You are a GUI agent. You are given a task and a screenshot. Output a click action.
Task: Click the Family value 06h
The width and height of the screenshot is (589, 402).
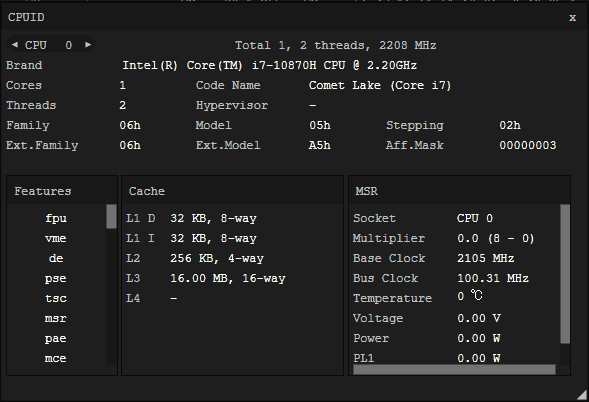[130, 125]
